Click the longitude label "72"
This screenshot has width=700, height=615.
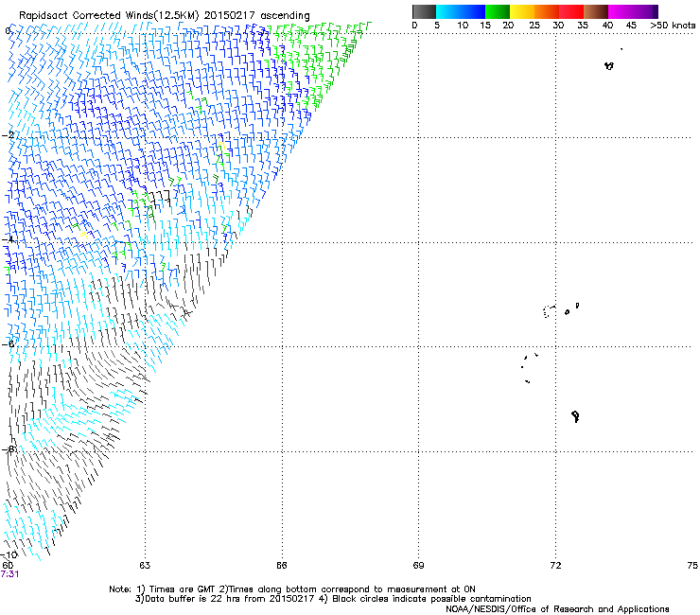click(555, 566)
